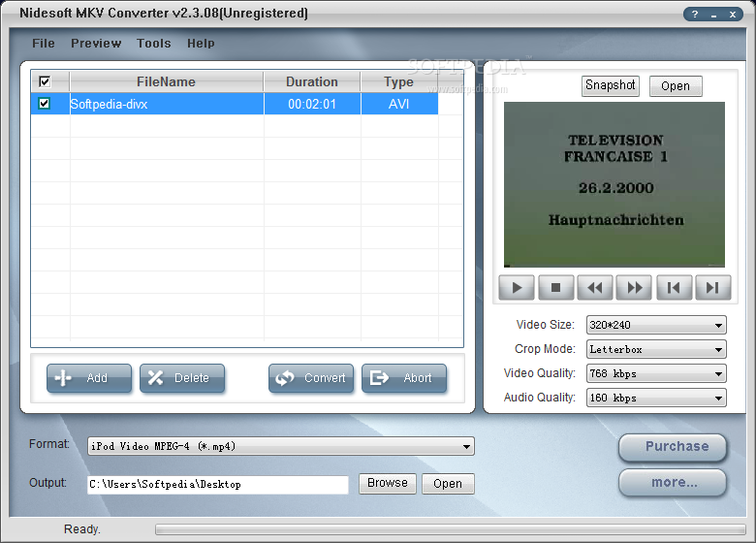Image resolution: width=756 pixels, height=543 pixels.
Task: Open the Tools menu
Action: 154,44
